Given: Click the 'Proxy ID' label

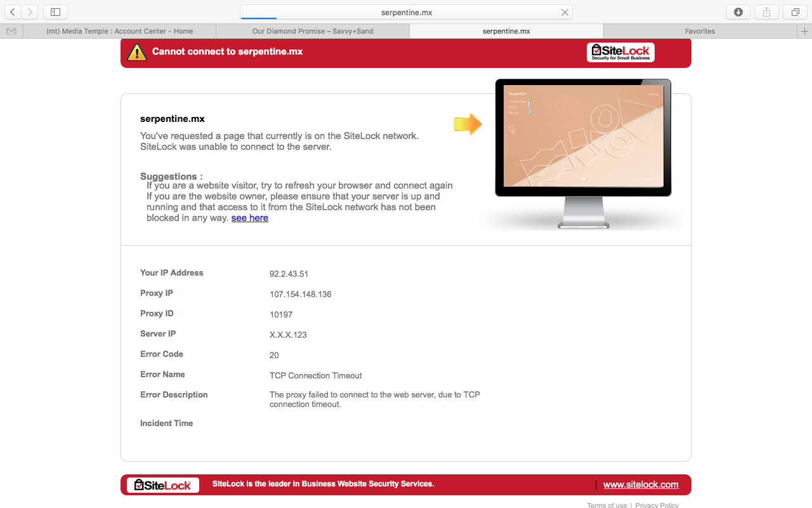Looking at the screenshot, I should tap(157, 314).
